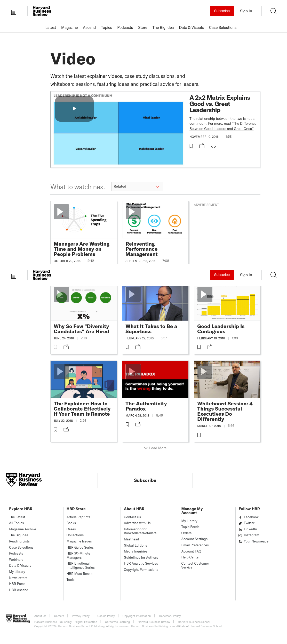Open Article Reprints in HBR Store

pos(78,517)
